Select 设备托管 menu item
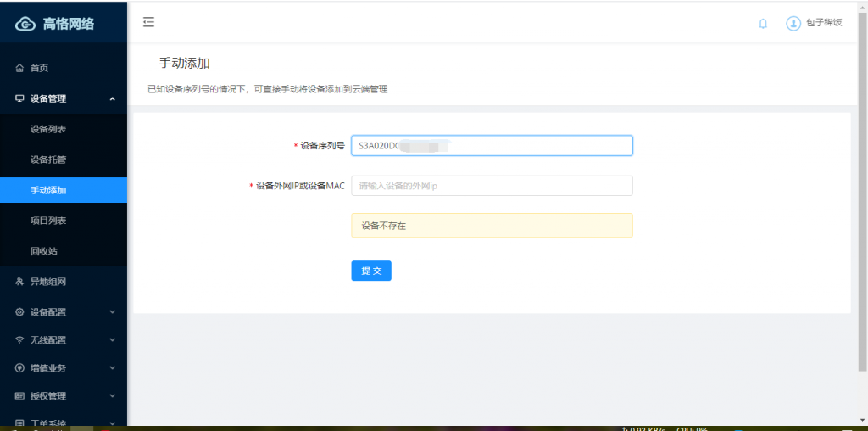The width and height of the screenshot is (868, 431). tap(48, 160)
